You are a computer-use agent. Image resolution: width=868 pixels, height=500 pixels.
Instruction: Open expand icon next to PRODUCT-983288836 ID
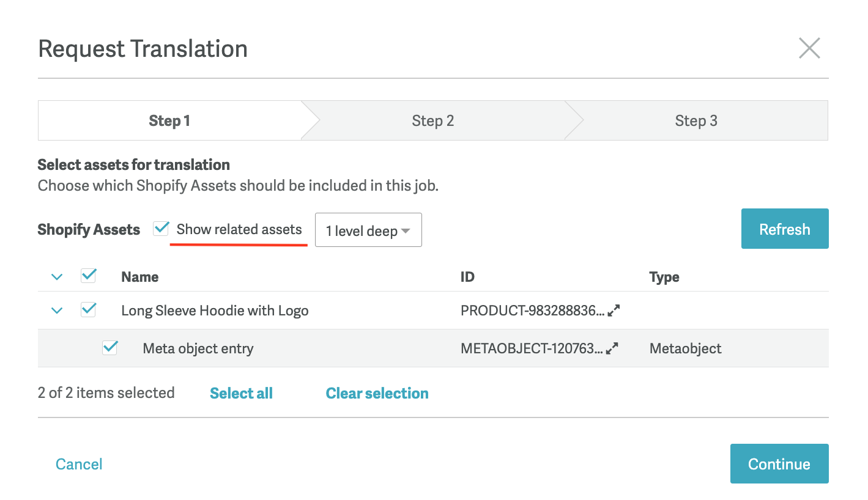pos(614,311)
